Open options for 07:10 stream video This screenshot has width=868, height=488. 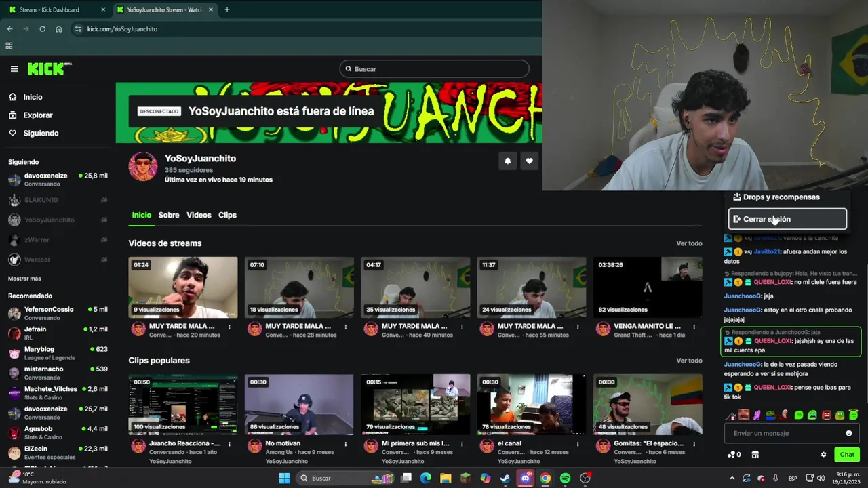pyautogui.click(x=345, y=327)
